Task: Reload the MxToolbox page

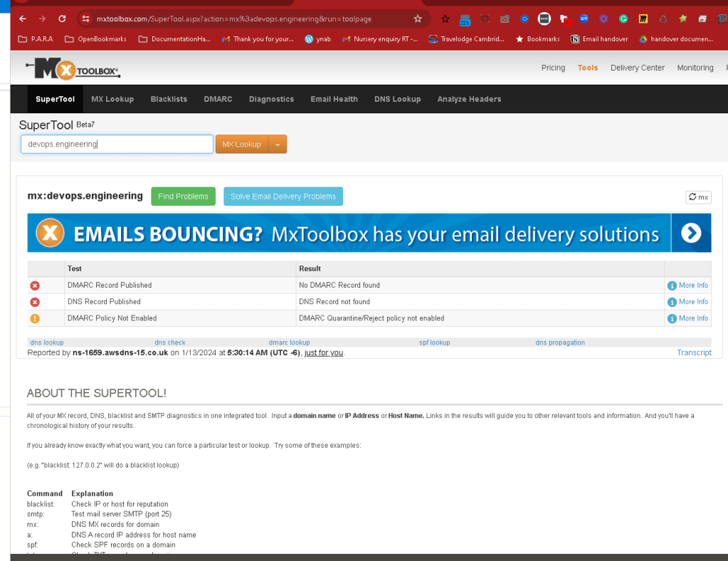Action: pyautogui.click(x=62, y=19)
